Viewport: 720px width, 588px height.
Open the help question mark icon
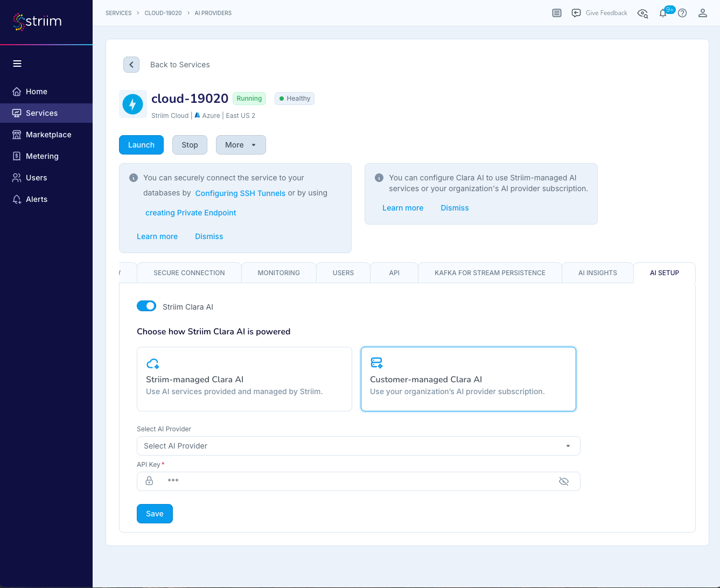point(682,13)
